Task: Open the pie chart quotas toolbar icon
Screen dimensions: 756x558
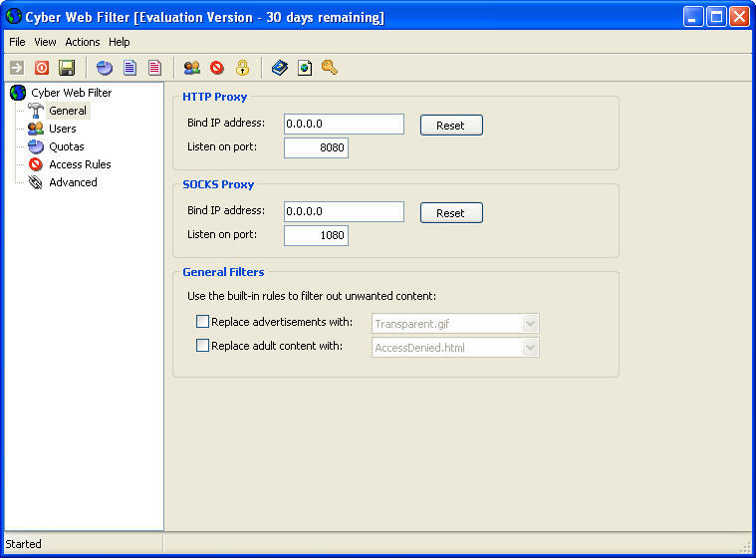Action: click(105, 68)
